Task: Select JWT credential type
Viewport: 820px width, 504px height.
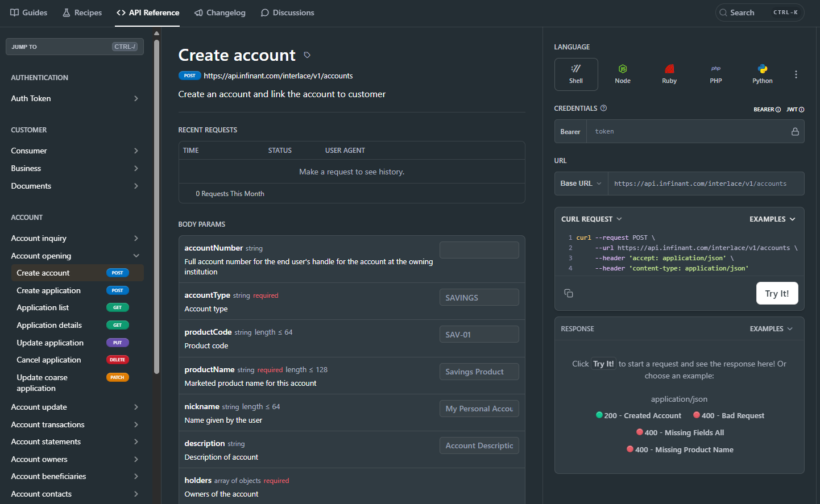Action: pyautogui.click(x=795, y=110)
